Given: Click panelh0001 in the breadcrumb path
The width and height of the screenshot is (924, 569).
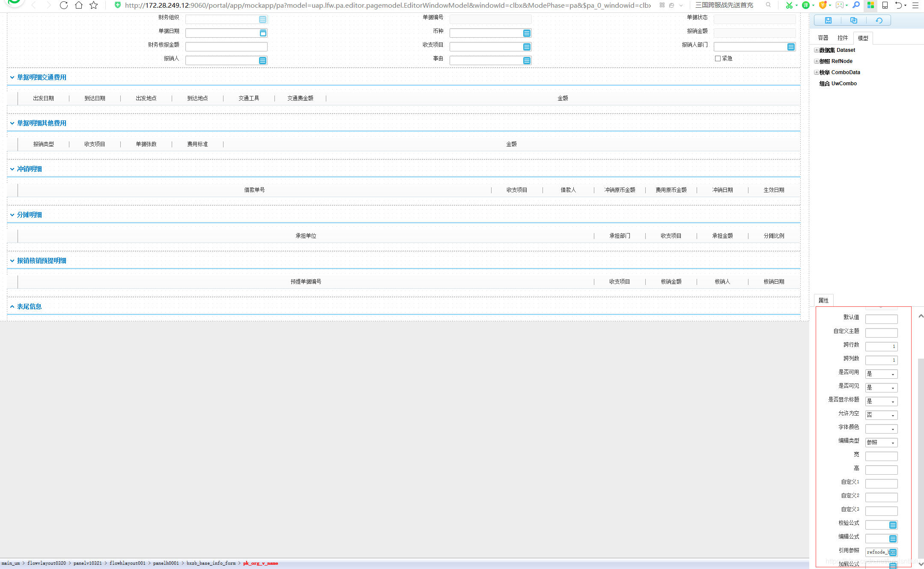Looking at the screenshot, I should tap(166, 563).
